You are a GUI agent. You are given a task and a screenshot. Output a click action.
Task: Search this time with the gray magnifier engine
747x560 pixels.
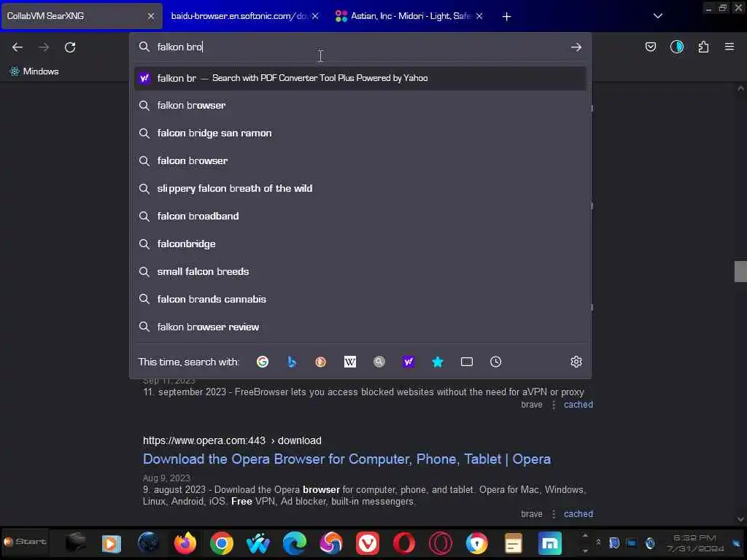coord(379,362)
